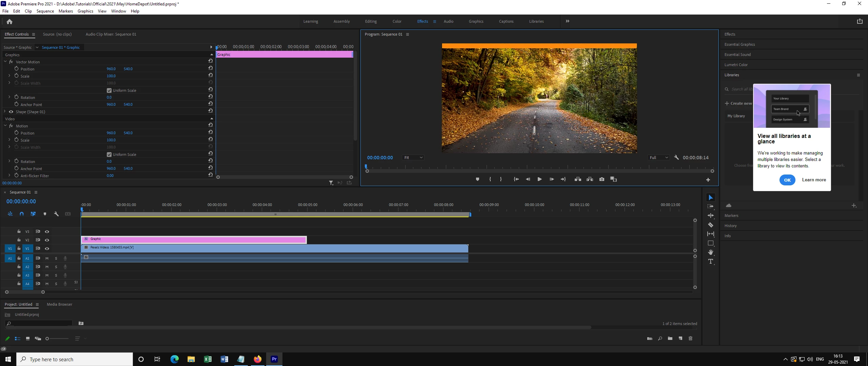Select the Slip tool
Screen dimensions: 868x366
[711, 234]
